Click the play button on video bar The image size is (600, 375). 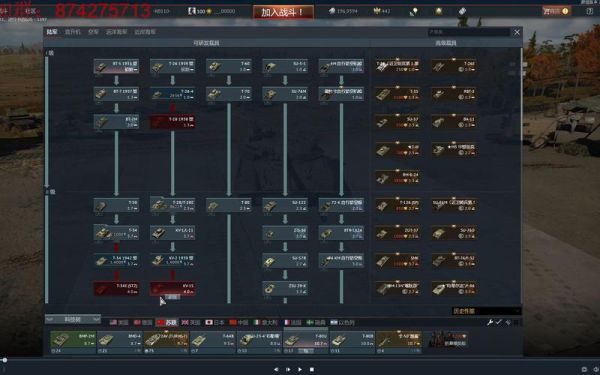click(x=300, y=369)
